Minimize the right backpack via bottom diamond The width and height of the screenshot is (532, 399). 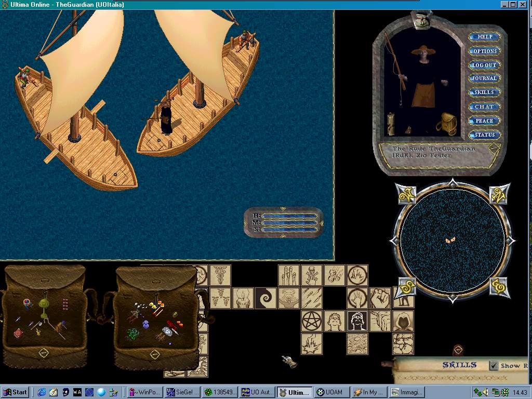[155, 354]
